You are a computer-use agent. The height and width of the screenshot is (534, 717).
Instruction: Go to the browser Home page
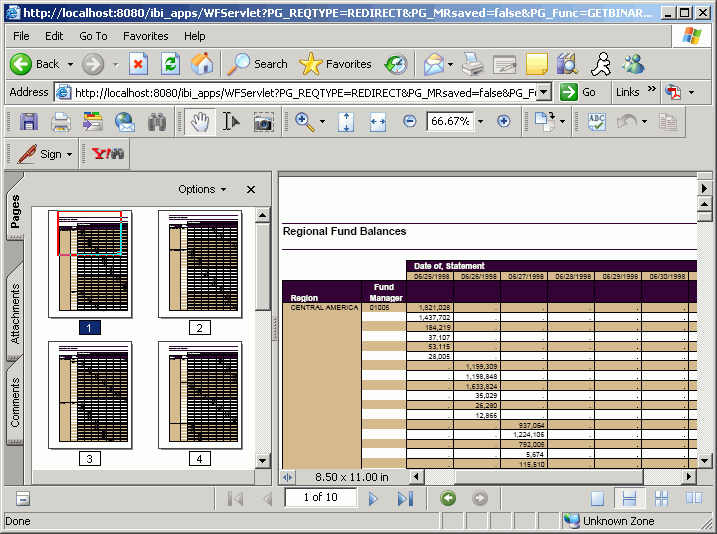202,64
